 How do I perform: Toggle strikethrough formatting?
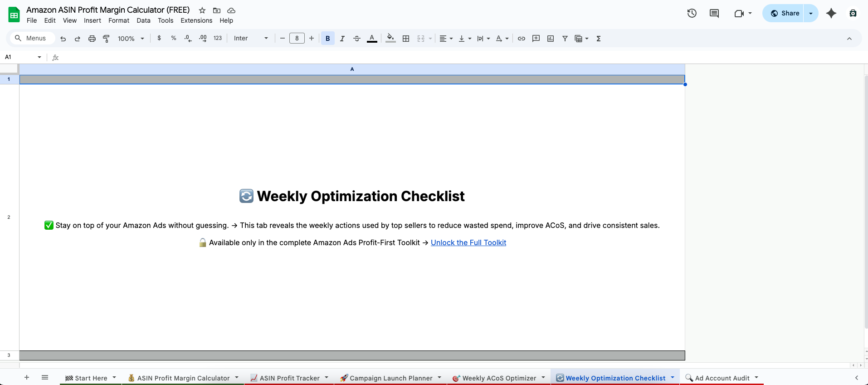pos(357,39)
